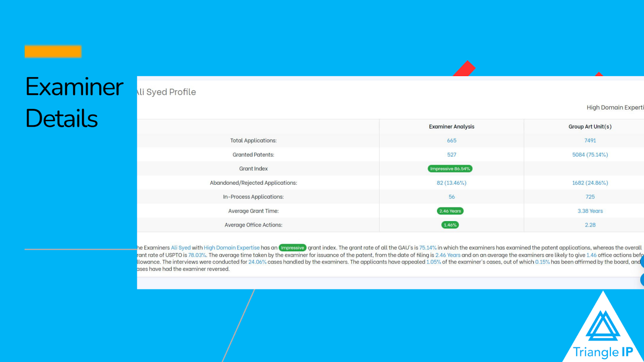The width and height of the screenshot is (644, 362).
Task: Click the 1.05% appealed cases value
Action: tap(433, 262)
